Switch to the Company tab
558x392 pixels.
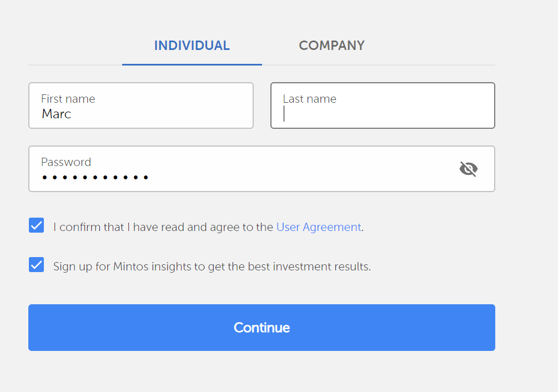click(331, 46)
